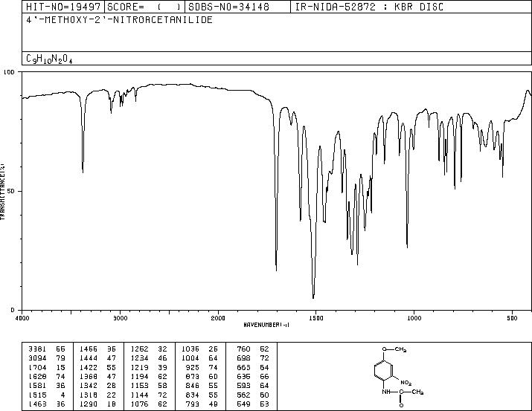Select the 873 peak entry in the table
532x411 pixels.
(202, 376)
